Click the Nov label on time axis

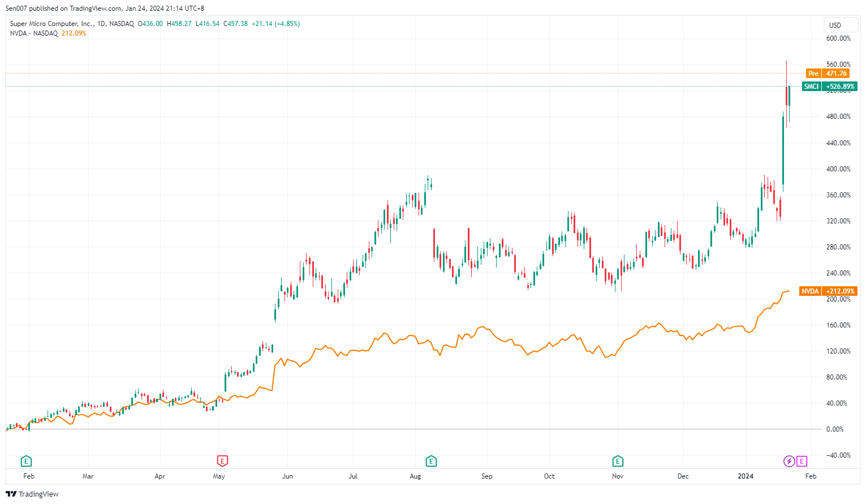coord(618,476)
